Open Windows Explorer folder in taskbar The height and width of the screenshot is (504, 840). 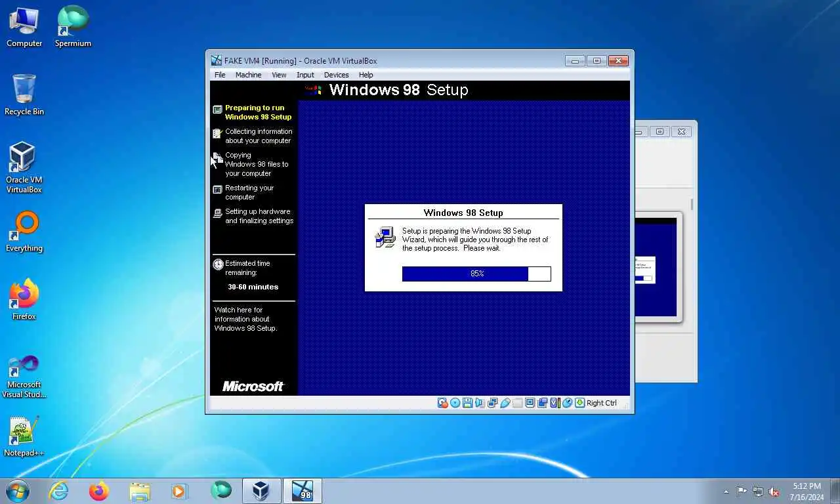[x=139, y=491]
